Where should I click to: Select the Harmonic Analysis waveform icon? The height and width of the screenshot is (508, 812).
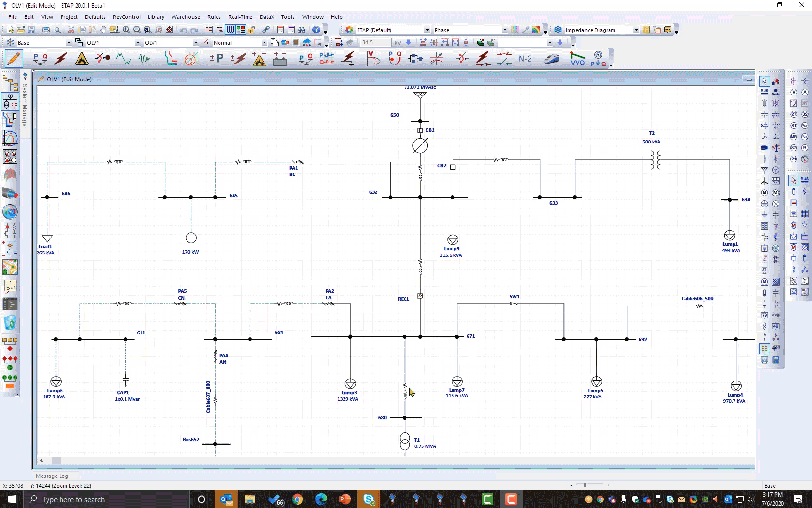click(144, 59)
